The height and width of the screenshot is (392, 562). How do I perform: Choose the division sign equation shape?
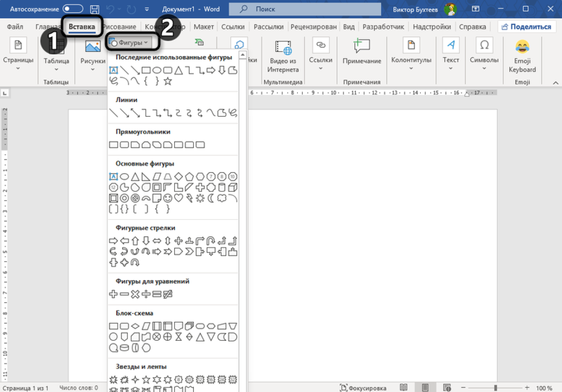[x=146, y=294]
